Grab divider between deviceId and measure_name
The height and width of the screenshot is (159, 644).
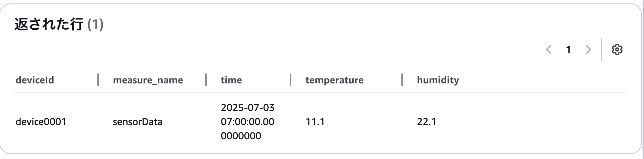98,80
